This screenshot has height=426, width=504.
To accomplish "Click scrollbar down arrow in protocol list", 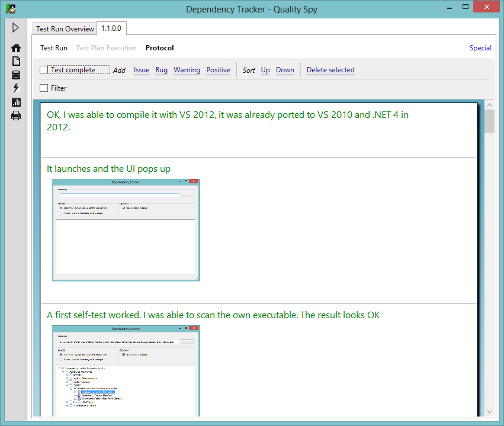I will 490,412.
